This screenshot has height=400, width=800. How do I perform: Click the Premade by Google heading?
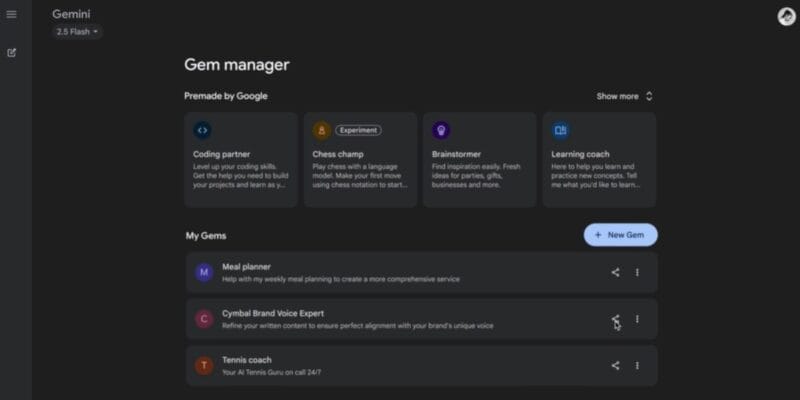226,96
